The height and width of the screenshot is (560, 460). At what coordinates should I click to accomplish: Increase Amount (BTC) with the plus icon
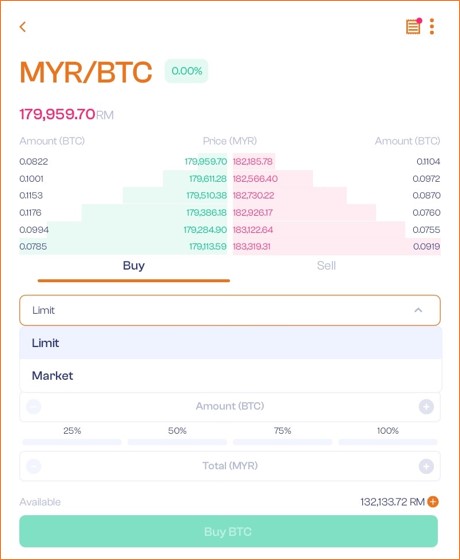pyautogui.click(x=426, y=406)
